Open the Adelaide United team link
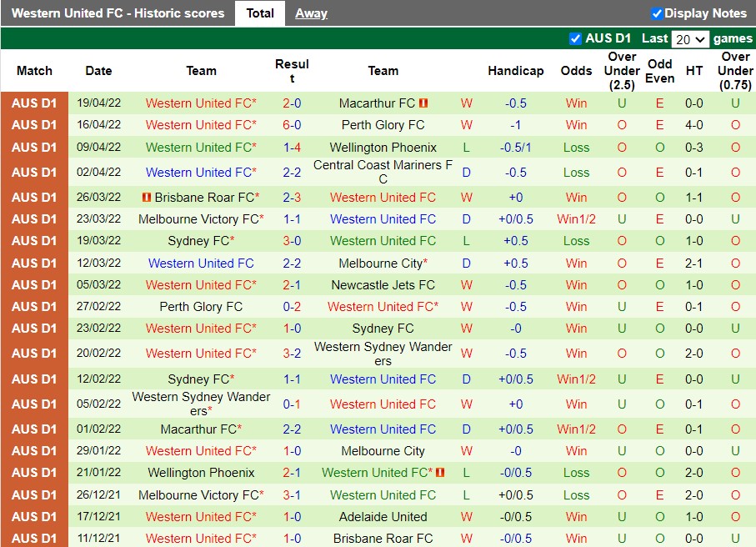Image resolution: width=756 pixels, height=547 pixels. (383, 516)
